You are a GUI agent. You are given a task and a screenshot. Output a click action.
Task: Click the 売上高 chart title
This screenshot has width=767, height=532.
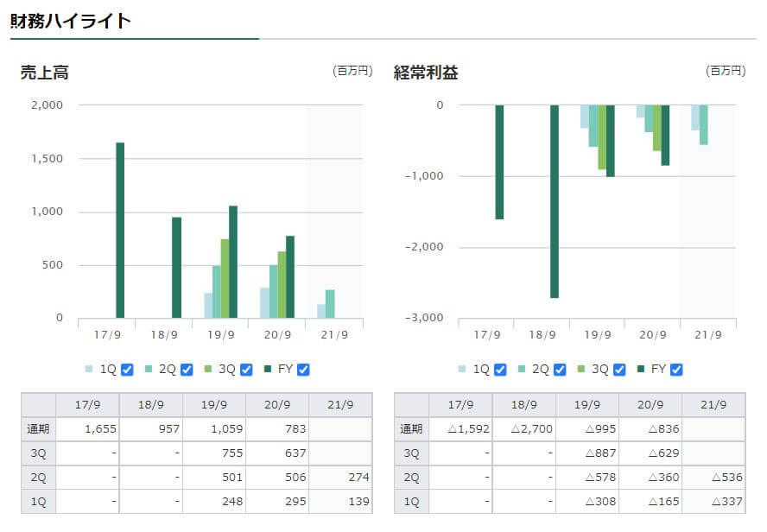pos(45,73)
